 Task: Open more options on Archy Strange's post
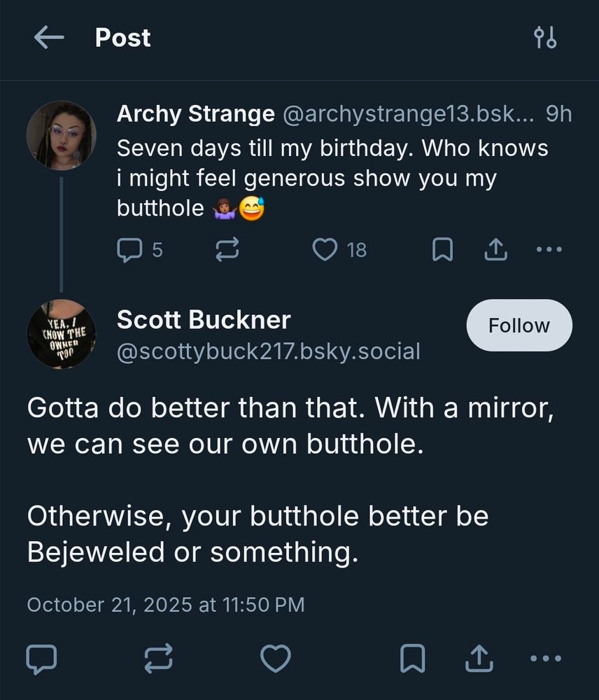(548, 249)
